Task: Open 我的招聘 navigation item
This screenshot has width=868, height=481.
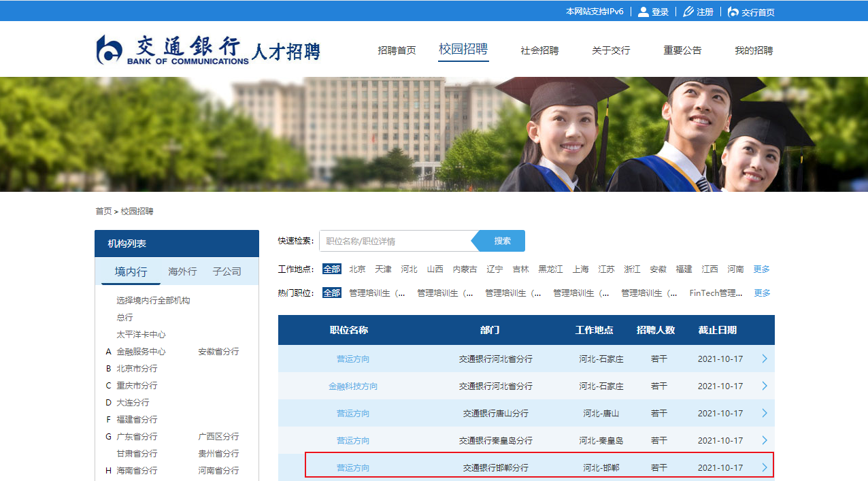Action: [x=754, y=50]
